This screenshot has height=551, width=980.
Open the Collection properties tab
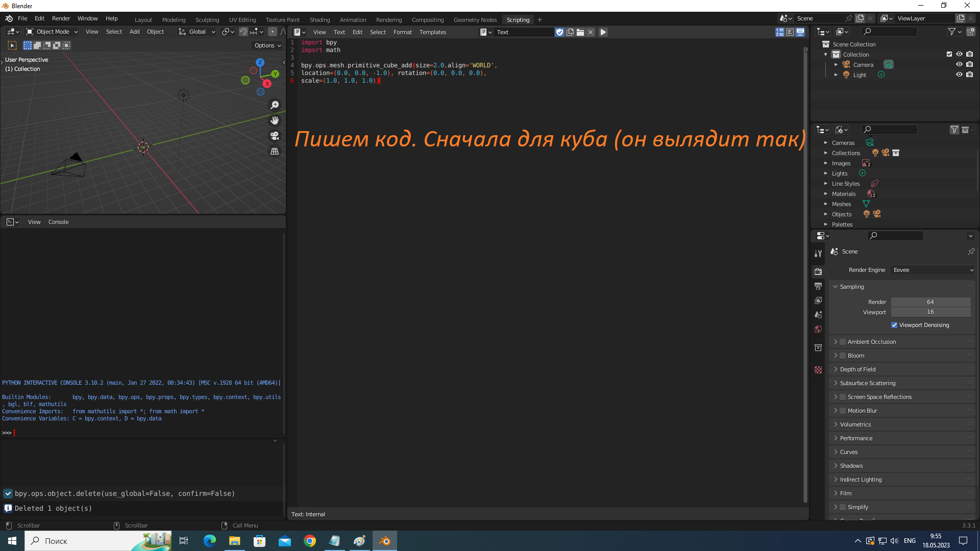pos(818,348)
